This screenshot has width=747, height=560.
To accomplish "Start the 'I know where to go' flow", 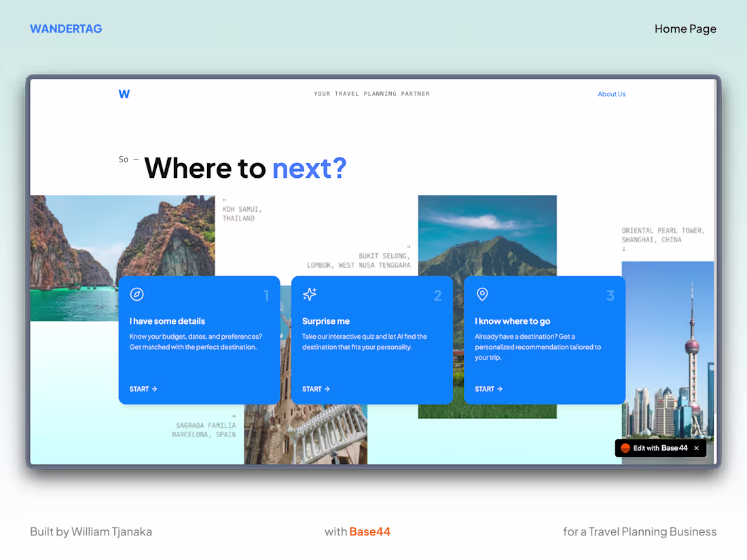I will click(x=488, y=389).
